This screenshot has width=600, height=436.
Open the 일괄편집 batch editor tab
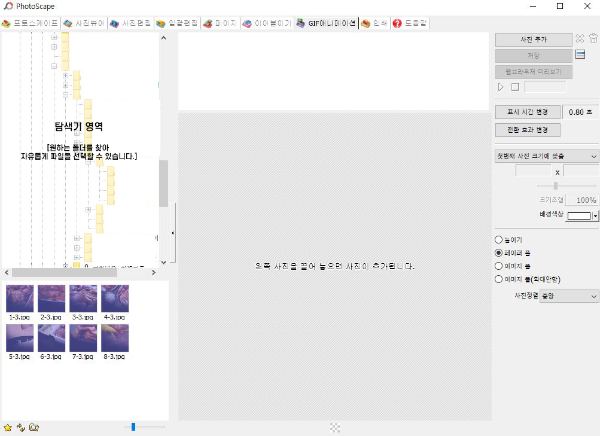(x=177, y=23)
